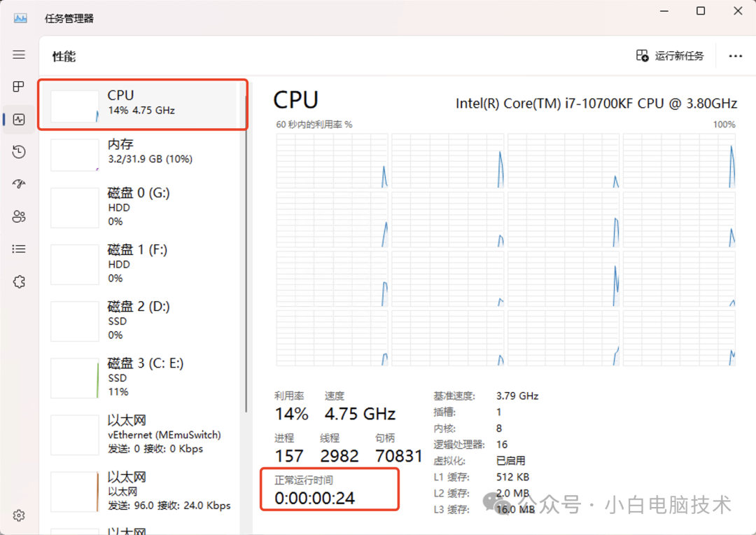The height and width of the screenshot is (535, 756).
Task: Select 磁盘 1 (F:) item
Action: pos(143,264)
